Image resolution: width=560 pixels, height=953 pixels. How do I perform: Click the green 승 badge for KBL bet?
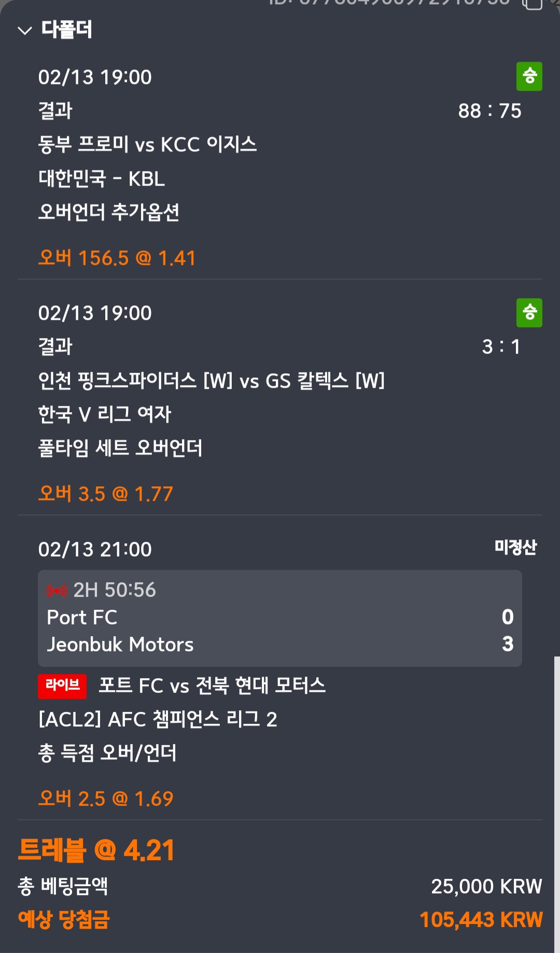click(529, 77)
